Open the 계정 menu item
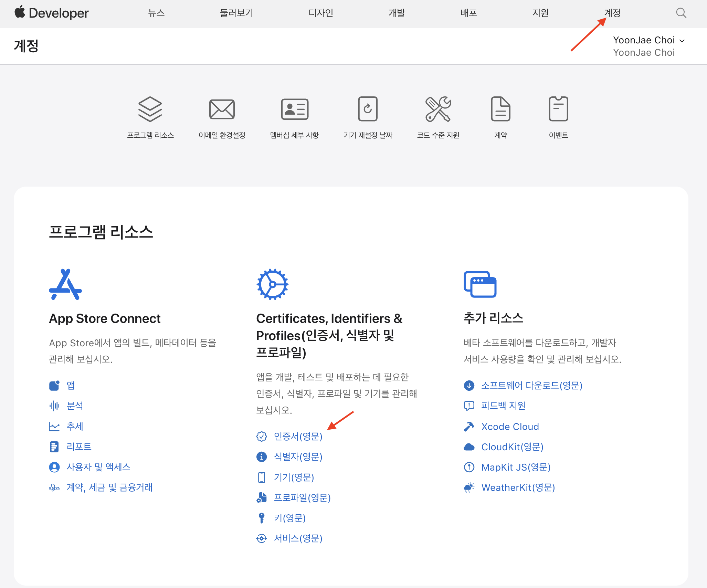Viewport: 707px width, 588px height. [x=612, y=13]
